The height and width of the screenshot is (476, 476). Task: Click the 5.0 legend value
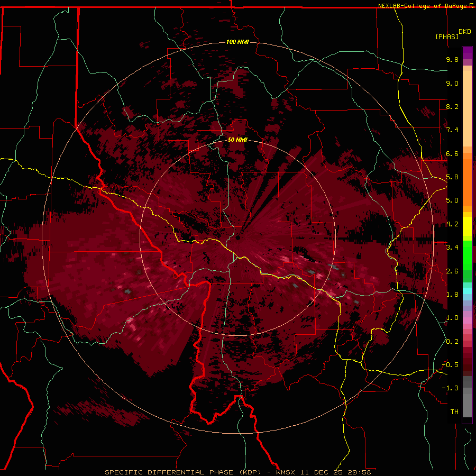coord(452,200)
